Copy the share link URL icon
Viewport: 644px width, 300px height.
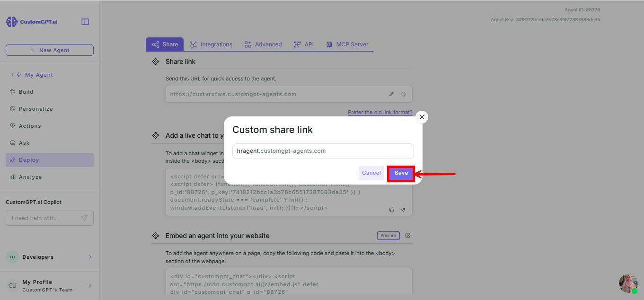pos(403,94)
